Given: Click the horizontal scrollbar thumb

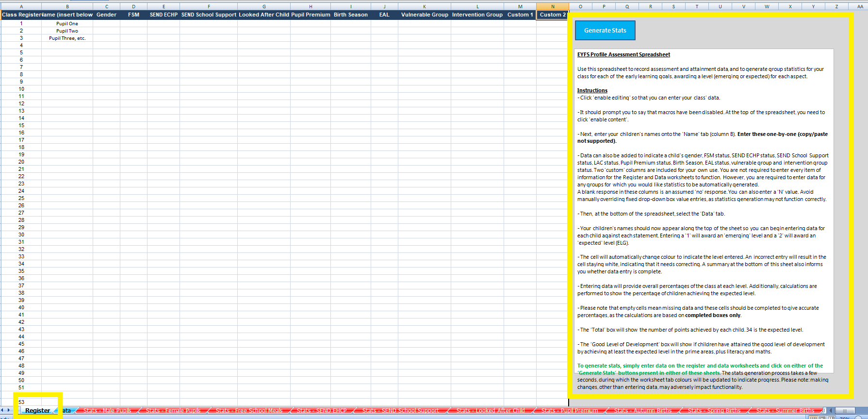Looking at the screenshot, I should [x=845, y=411].
